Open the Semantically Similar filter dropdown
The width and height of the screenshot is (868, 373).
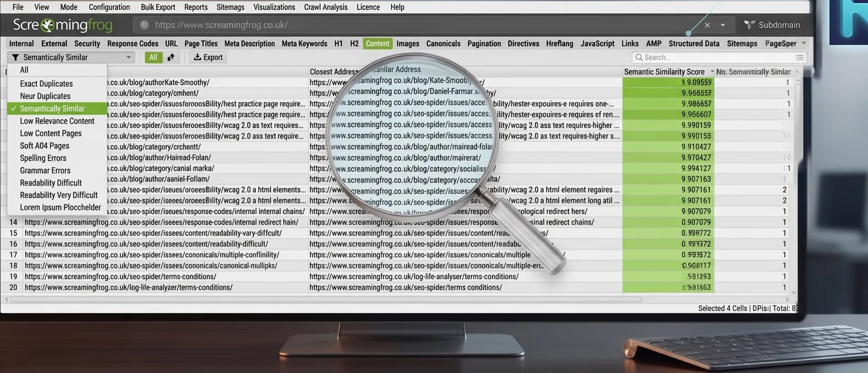click(x=71, y=57)
